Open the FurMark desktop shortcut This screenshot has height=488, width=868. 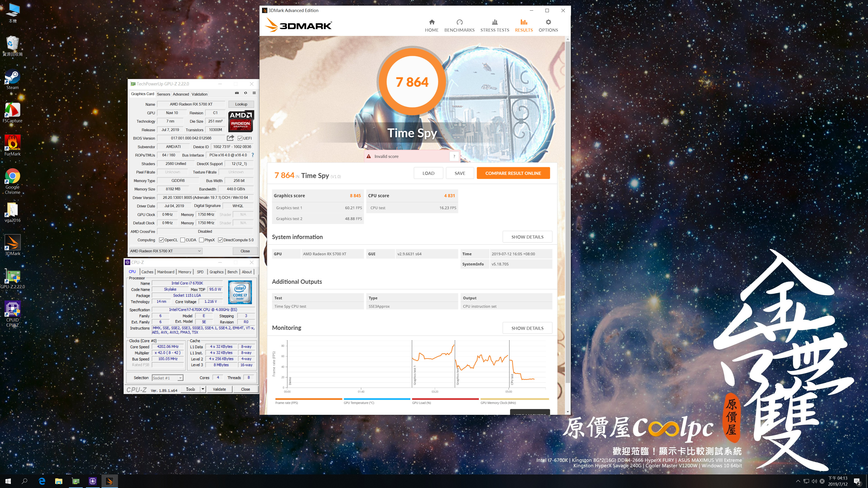12,146
